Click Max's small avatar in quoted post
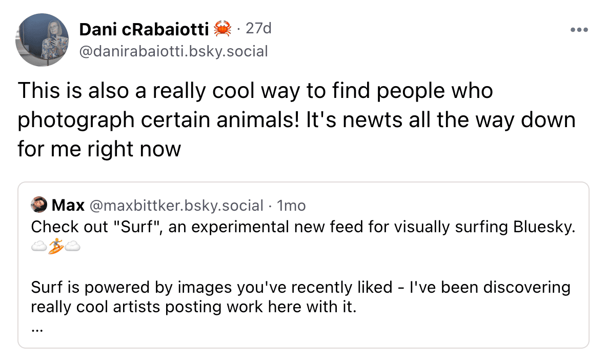607x364 pixels. coord(39,206)
